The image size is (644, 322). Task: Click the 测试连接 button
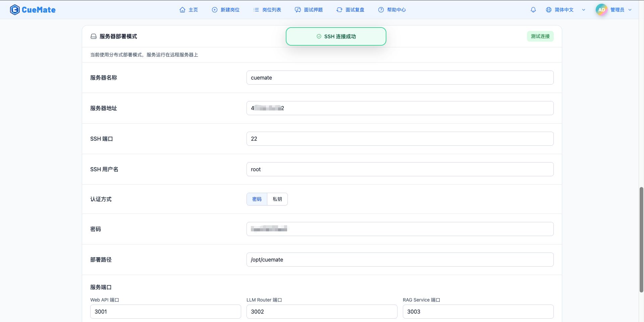click(x=540, y=36)
